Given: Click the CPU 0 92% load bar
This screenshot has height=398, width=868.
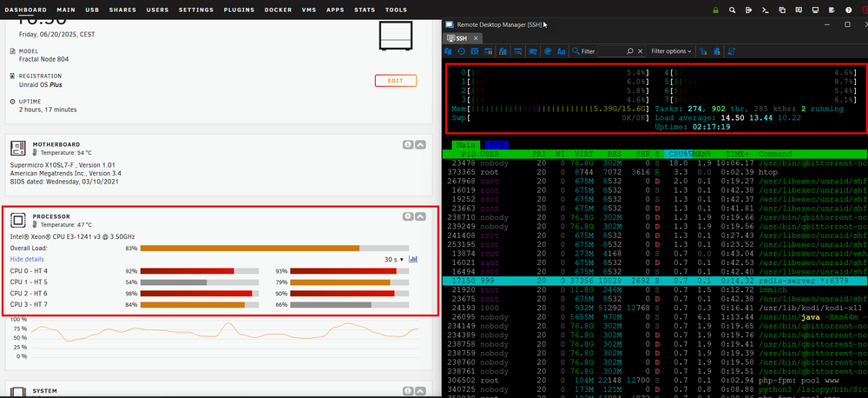Looking at the screenshot, I should [200, 271].
